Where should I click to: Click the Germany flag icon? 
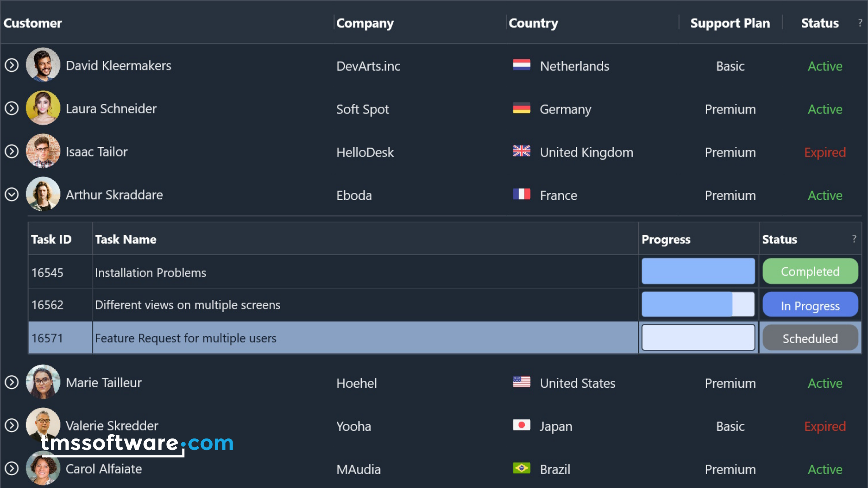tap(521, 108)
